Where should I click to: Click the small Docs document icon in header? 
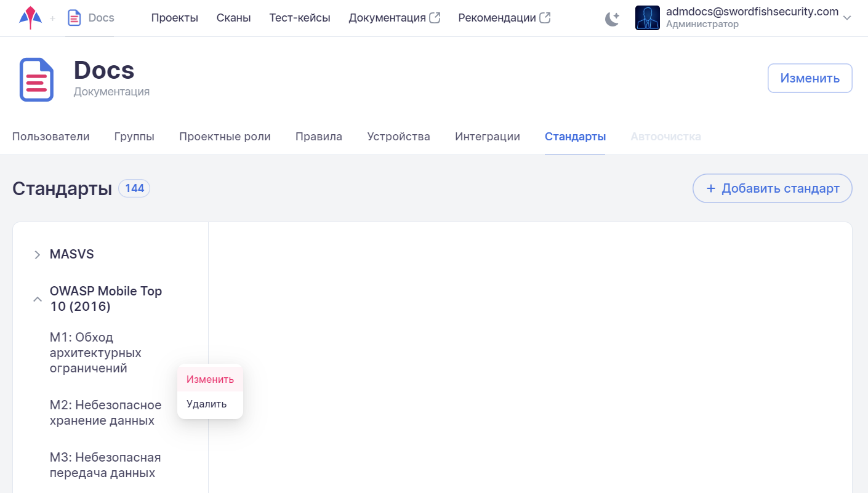[x=74, y=18]
